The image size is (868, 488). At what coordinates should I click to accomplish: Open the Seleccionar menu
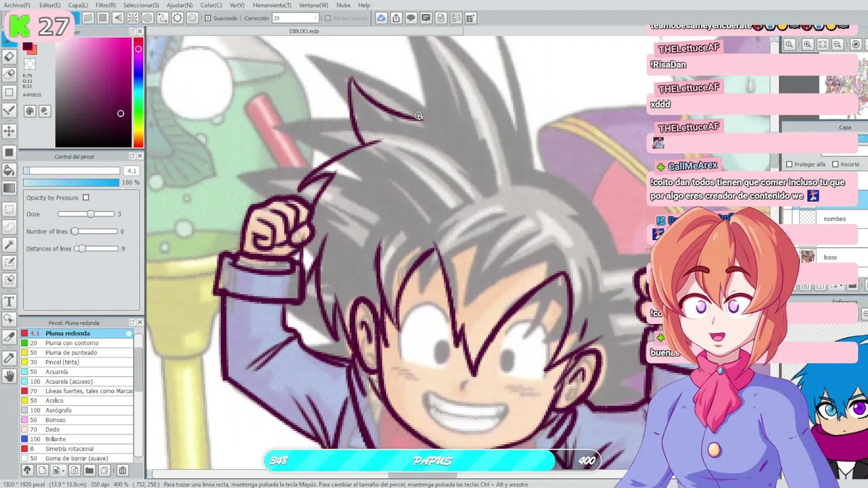(141, 5)
